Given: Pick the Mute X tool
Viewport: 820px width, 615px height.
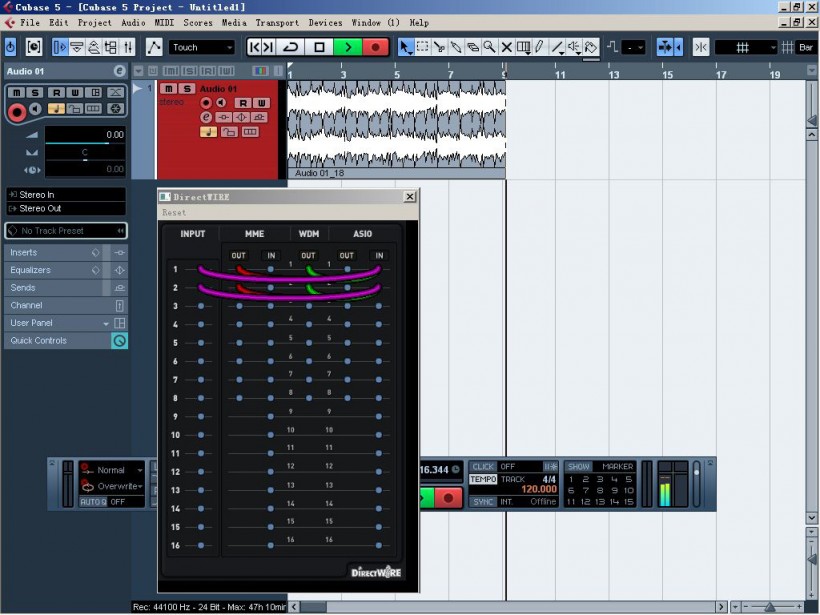Looking at the screenshot, I should (x=506, y=47).
